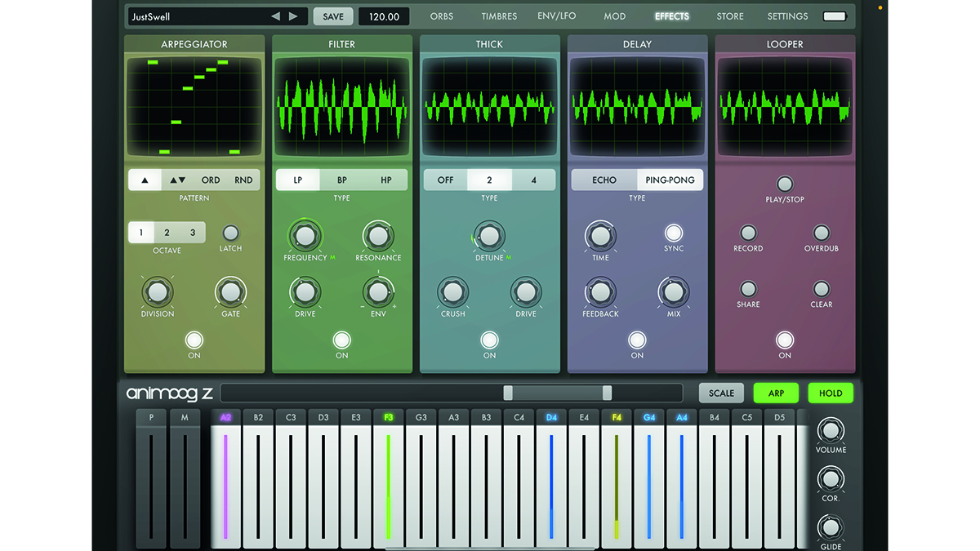980x551 pixels.
Task: Open the STORE tab
Action: (730, 16)
